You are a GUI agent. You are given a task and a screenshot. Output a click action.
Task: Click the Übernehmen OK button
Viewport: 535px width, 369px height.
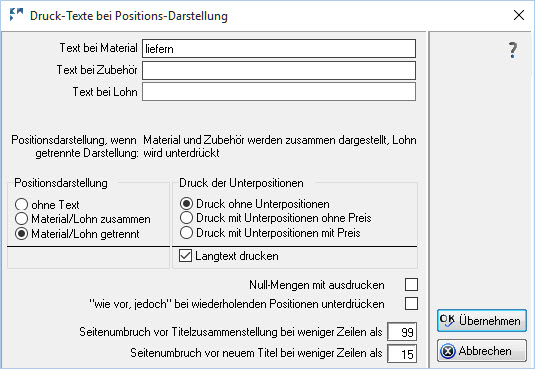481,321
